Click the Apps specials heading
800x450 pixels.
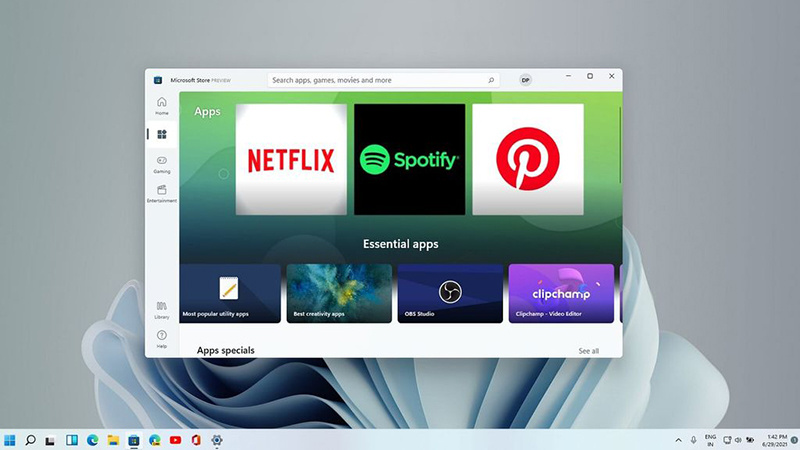click(x=226, y=351)
